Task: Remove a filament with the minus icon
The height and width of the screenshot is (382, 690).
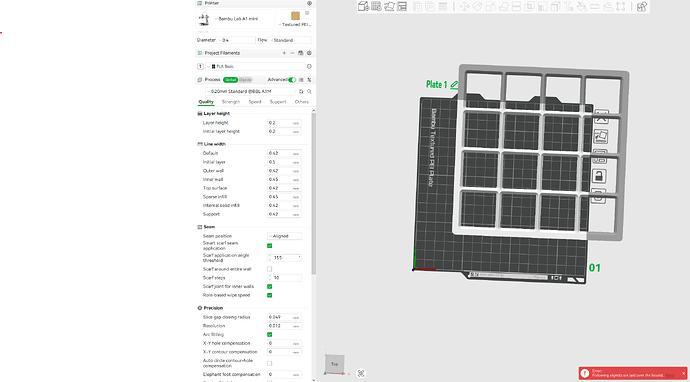Action: coord(292,53)
